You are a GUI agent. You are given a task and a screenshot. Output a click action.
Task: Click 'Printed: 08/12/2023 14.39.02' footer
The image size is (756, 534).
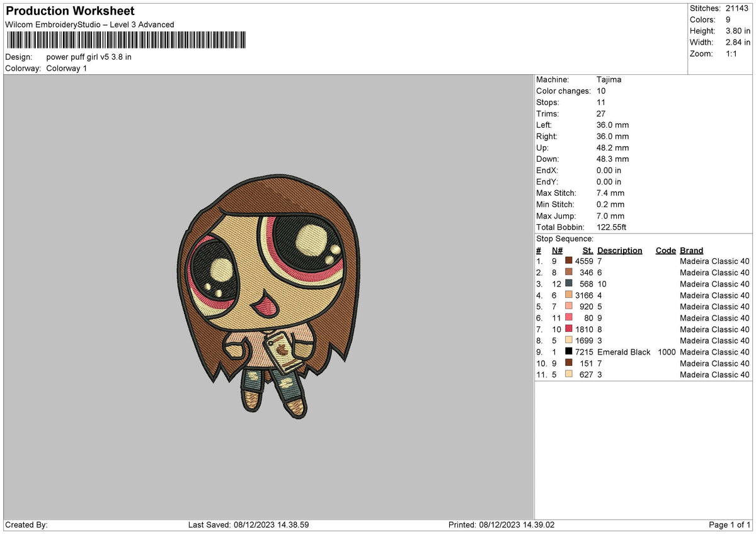501,525
